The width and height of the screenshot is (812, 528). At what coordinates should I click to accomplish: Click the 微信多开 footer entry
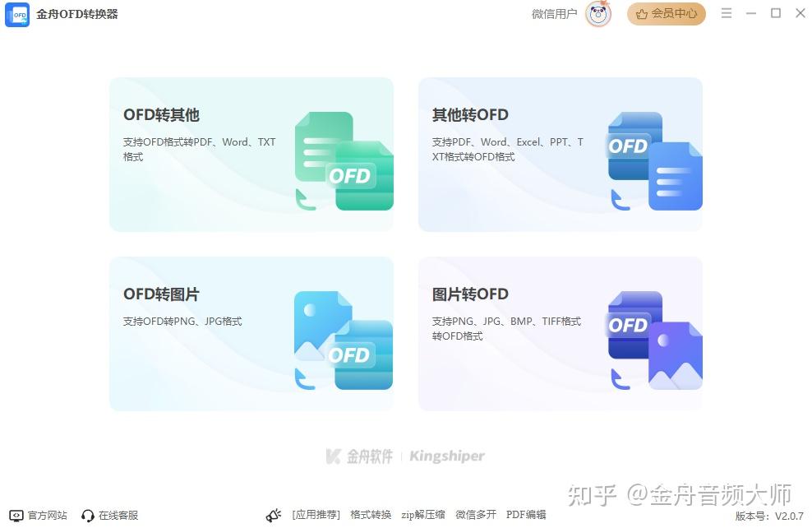pos(475,514)
